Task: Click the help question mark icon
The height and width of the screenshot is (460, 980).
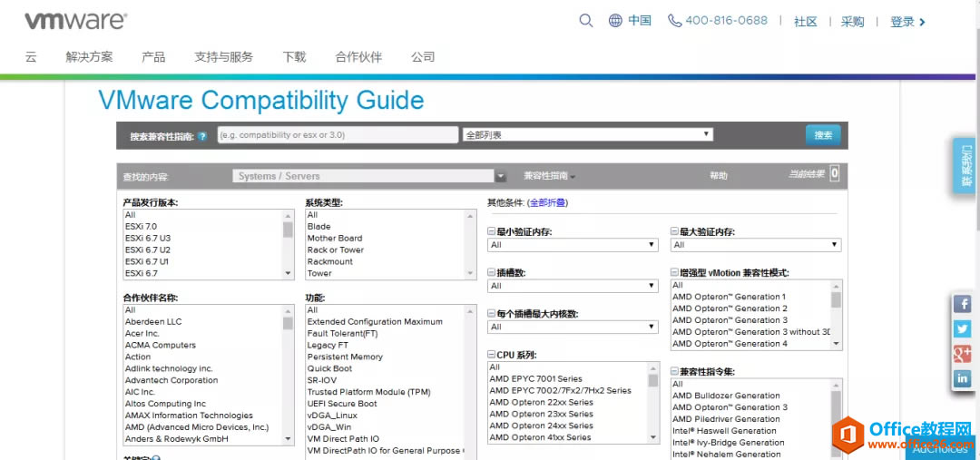Action: coord(201,136)
